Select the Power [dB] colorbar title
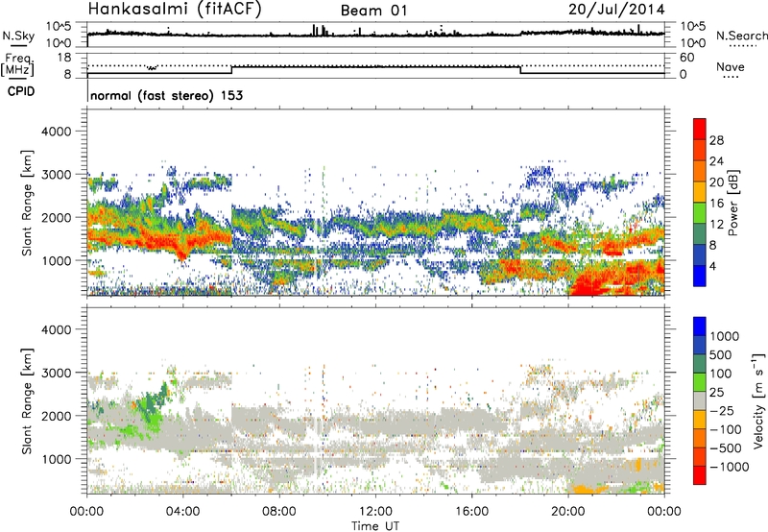This screenshot has width=768, height=532. coord(732,203)
